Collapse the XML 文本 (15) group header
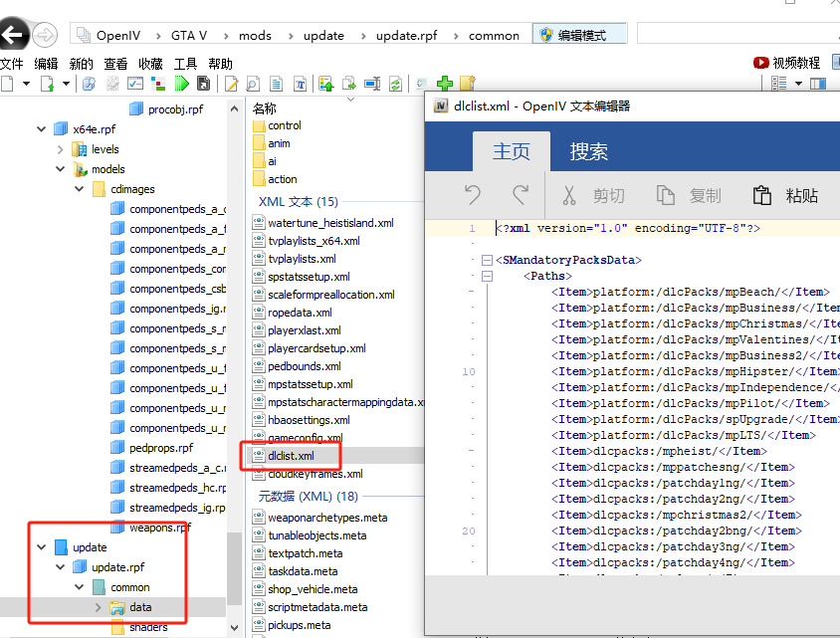The height and width of the screenshot is (638, 840). click(x=299, y=202)
